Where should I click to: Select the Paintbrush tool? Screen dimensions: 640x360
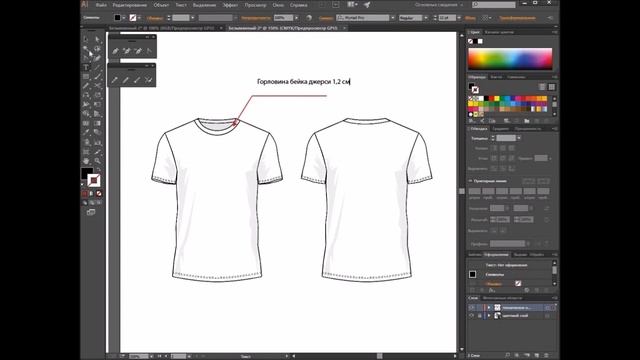pyautogui.click(x=98, y=77)
